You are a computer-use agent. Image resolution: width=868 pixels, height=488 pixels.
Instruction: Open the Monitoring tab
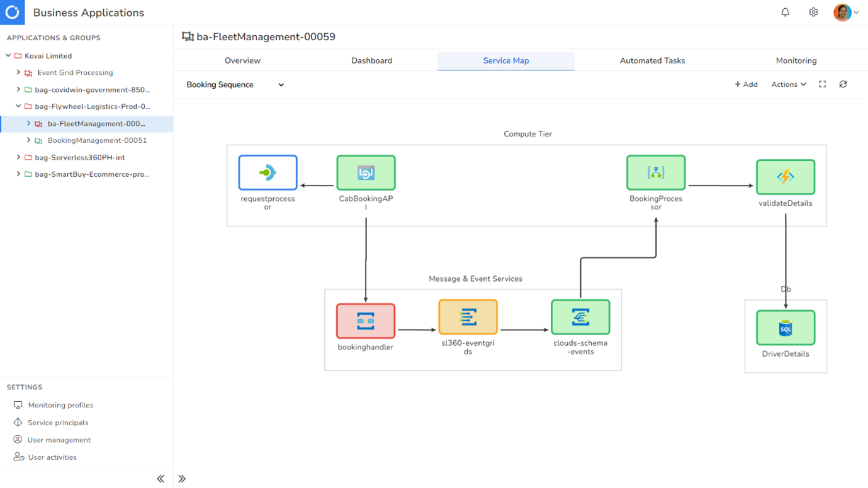pyautogui.click(x=796, y=61)
